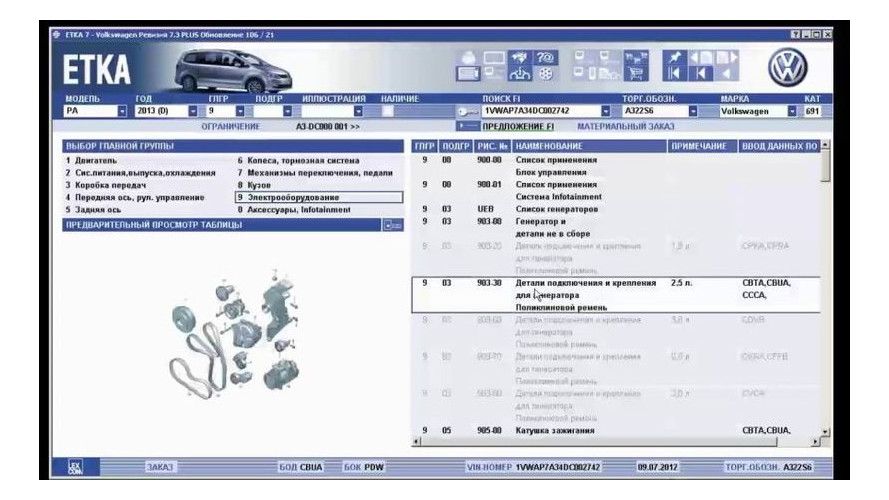
Task: Select group 8 Кузов
Action: pos(254,185)
